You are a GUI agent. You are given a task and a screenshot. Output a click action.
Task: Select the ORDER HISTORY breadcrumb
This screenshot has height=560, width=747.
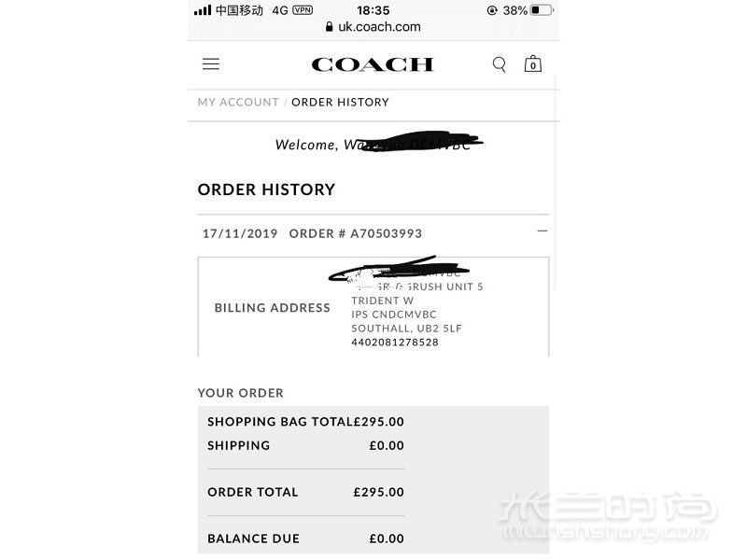[340, 102]
